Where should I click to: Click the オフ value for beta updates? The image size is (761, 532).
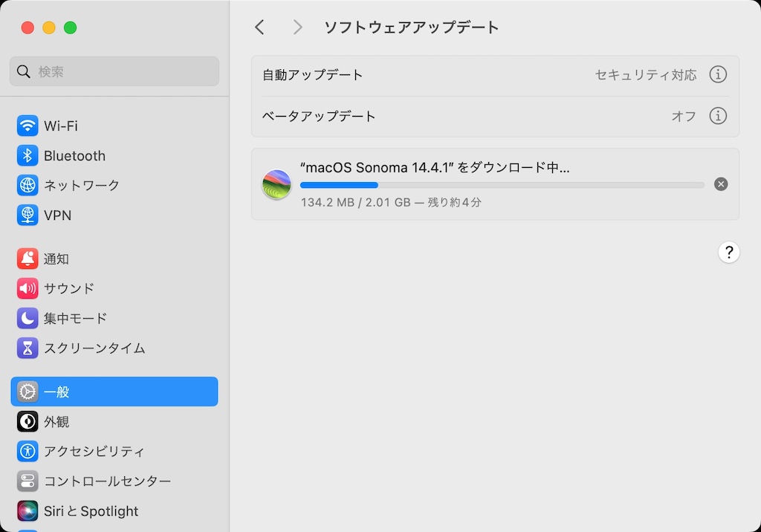point(684,116)
